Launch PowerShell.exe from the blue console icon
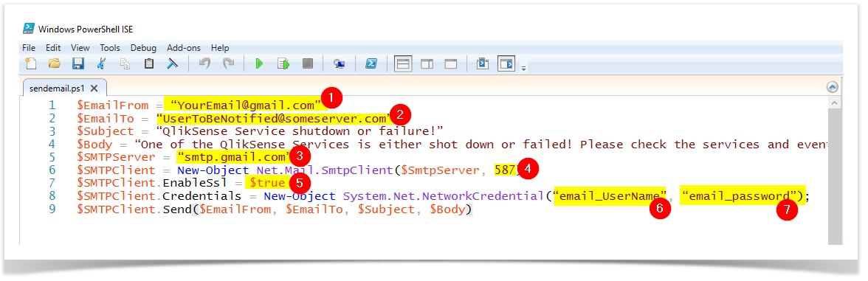Screen dimensions: 868x281 coord(371,64)
